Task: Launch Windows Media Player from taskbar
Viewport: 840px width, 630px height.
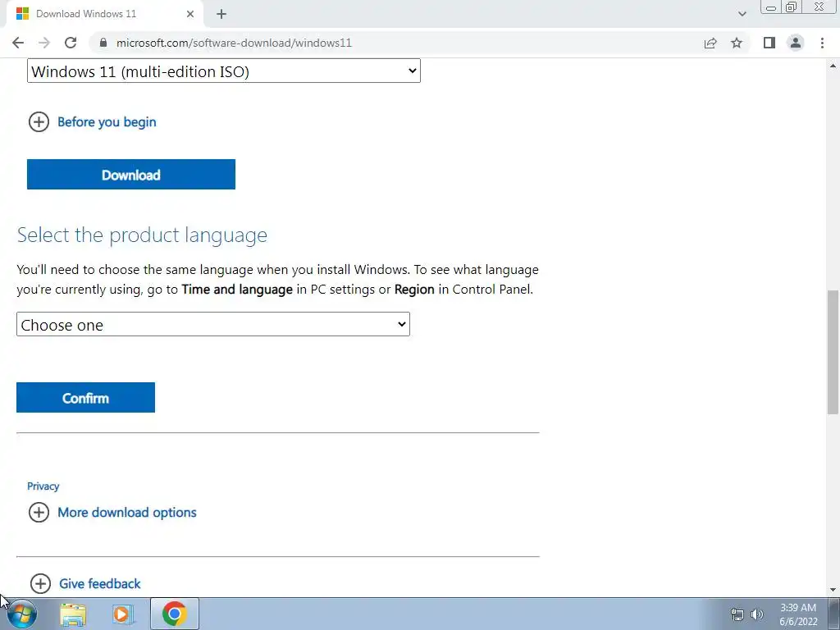Action: coord(123,614)
